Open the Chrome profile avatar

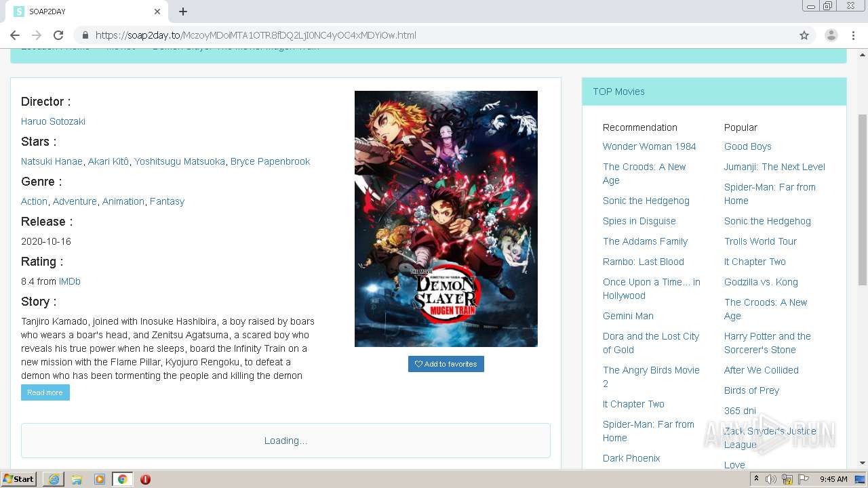(831, 35)
